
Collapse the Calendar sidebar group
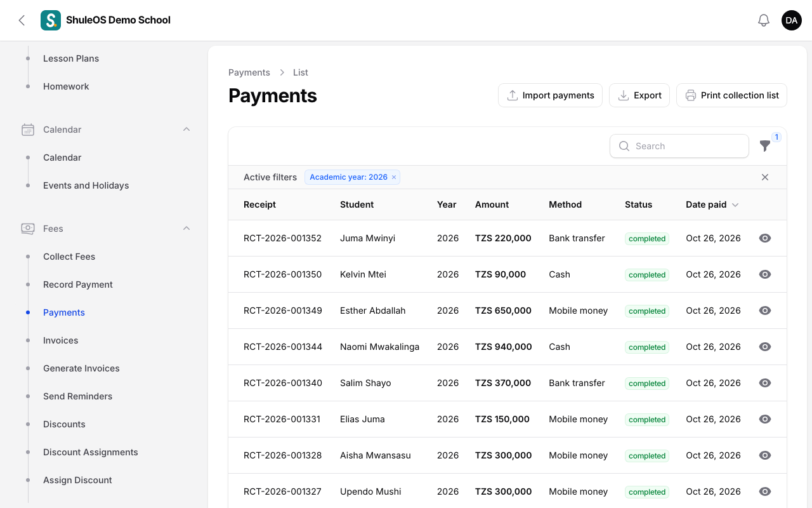coord(187,130)
